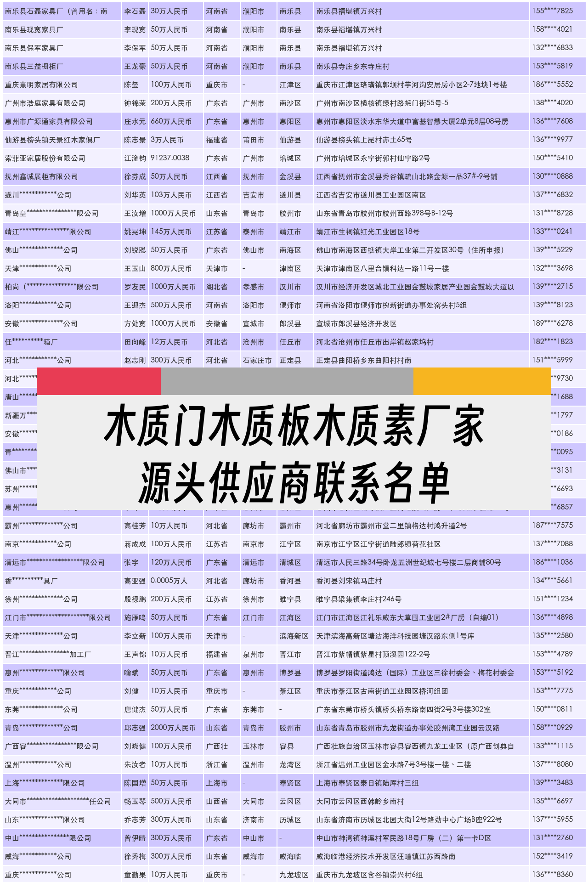Select district cell 威海临
This screenshot has width=588, height=882.
point(290,856)
